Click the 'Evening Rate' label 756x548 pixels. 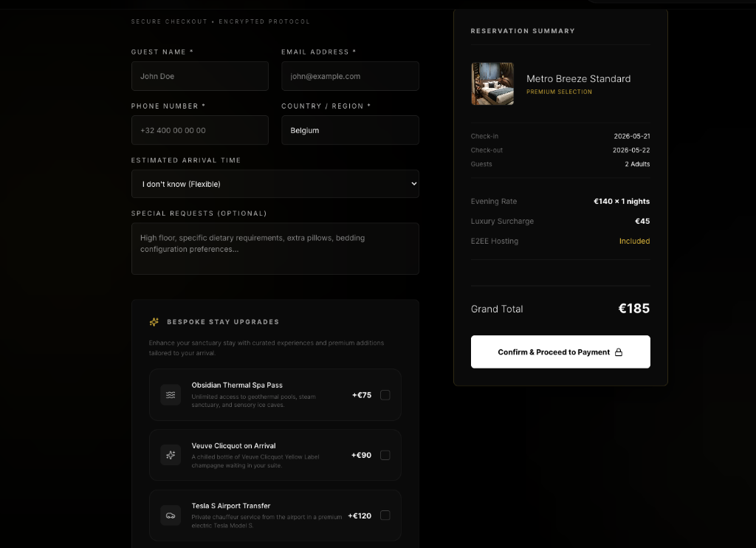494,202
